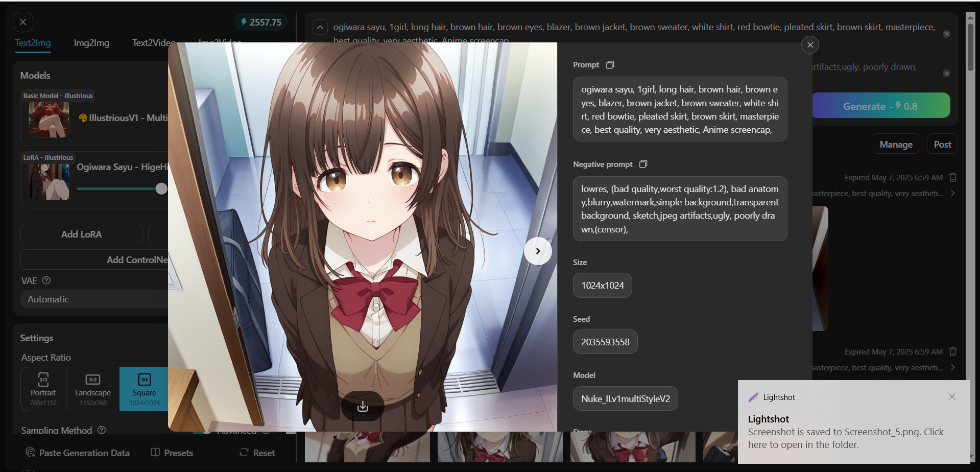
Task: Click the page vertical scrollbar
Action: point(970,46)
